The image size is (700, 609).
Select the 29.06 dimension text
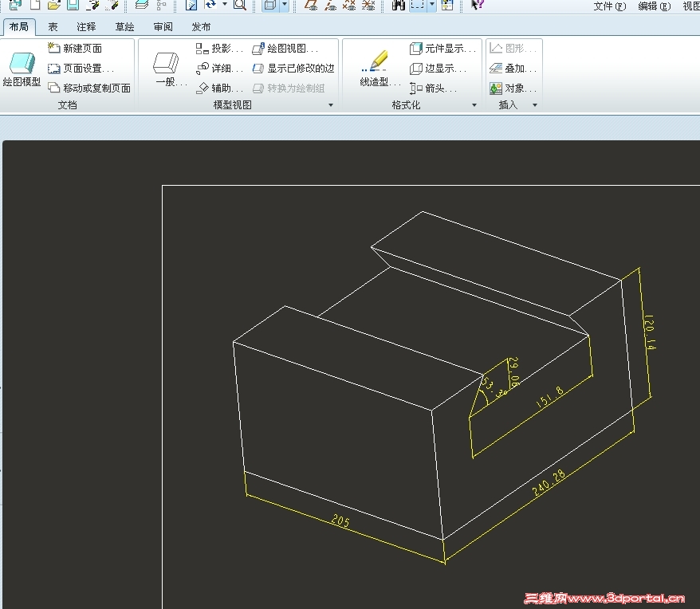[514, 371]
